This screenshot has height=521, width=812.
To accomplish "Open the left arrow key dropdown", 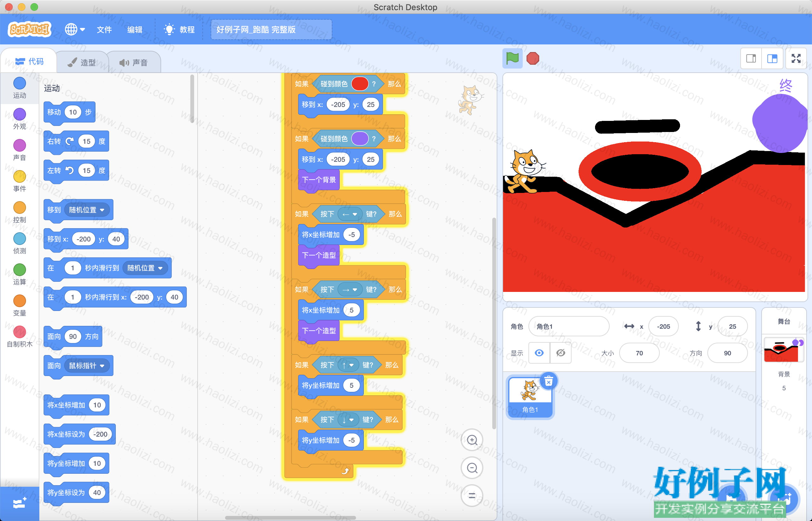I will point(350,214).
